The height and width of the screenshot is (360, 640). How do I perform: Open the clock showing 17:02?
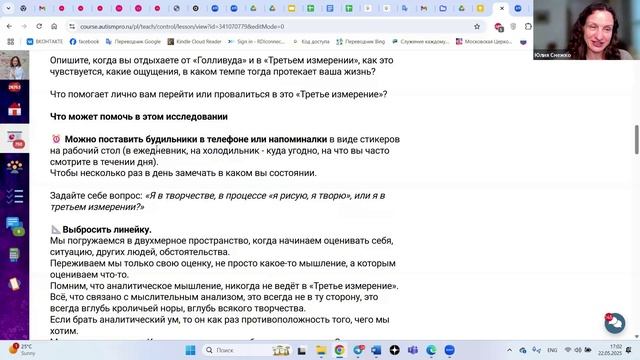tap(610, 350)
